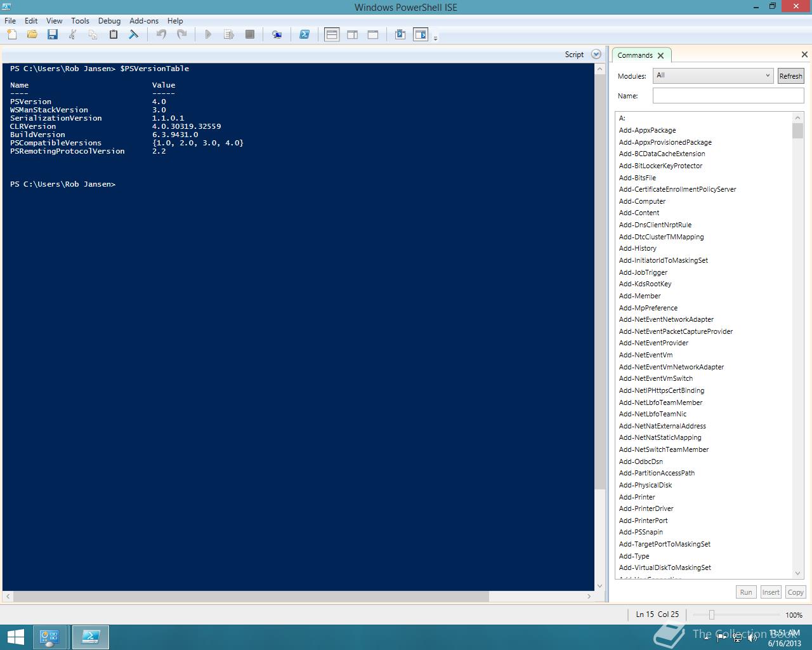The image size is (812, 650).
Task: Open the Add-ons menu
Action: click(144, 20)
